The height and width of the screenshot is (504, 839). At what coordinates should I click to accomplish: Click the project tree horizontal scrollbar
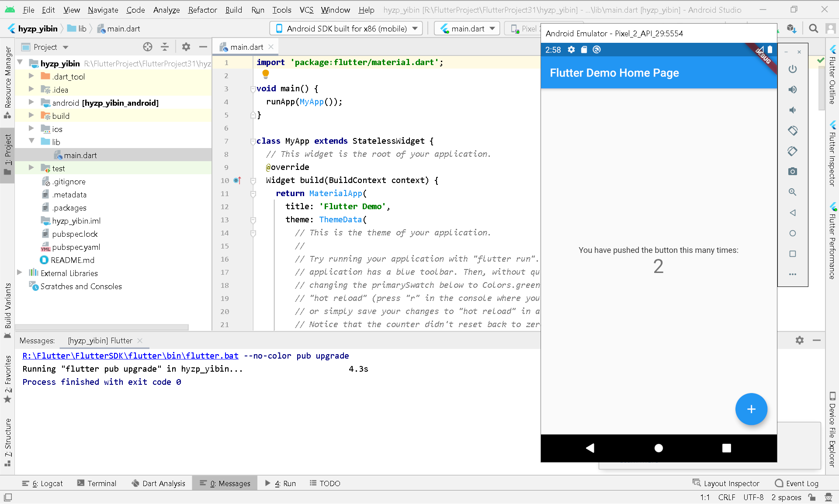pyautogui.click(x=103, y=327)
